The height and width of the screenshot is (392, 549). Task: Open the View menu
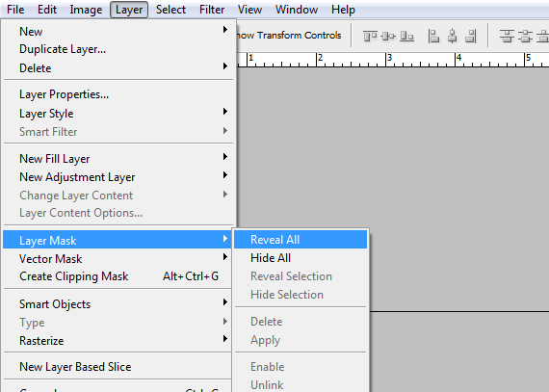[x=249, y=10]
